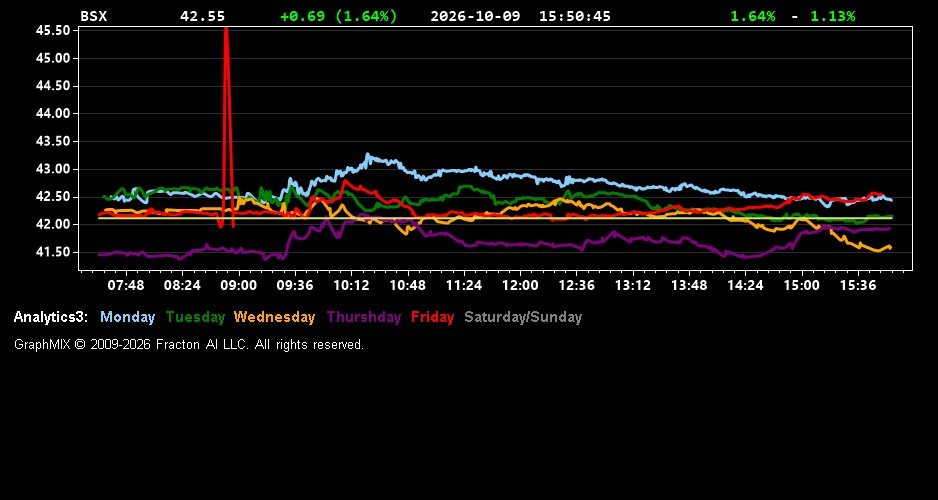This screenshot has width=938, height=500.
Task: Select the current price 42.55
Action: [202, 16]
